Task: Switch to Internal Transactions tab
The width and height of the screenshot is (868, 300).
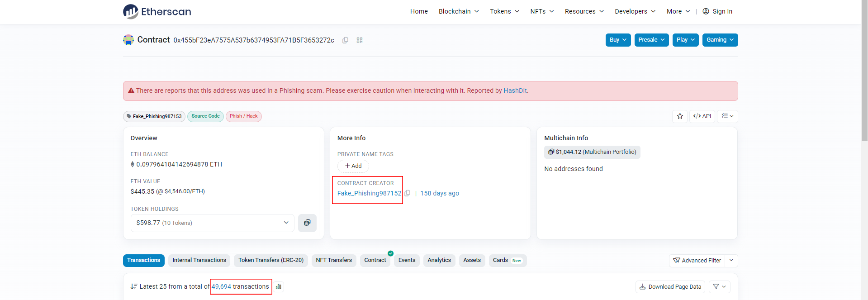Action: coord(199,260)
